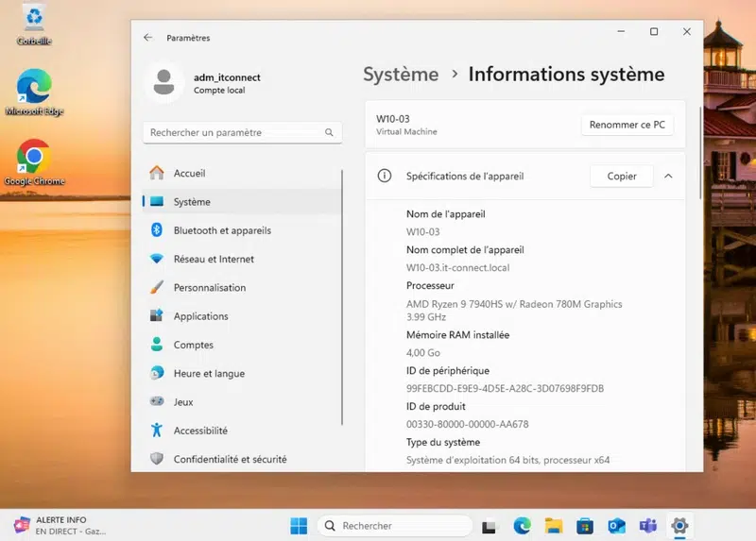Click the Système breadcrumb link

401,75
